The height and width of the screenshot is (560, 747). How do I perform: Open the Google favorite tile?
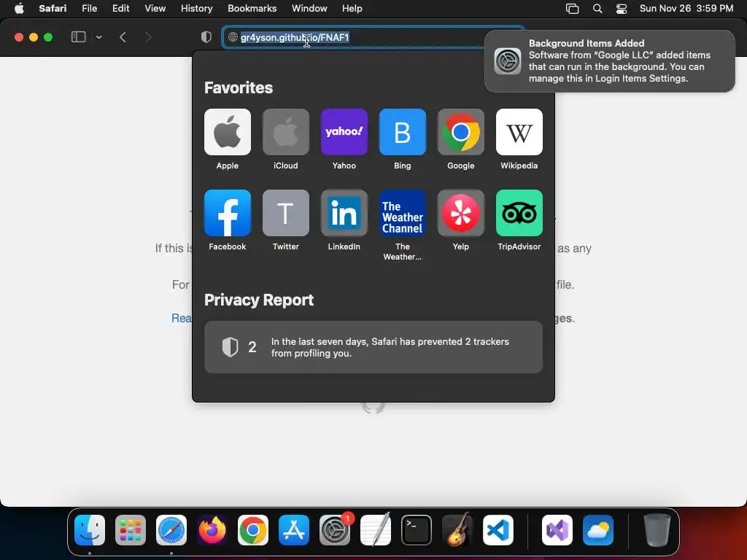[x=461, y=132]
